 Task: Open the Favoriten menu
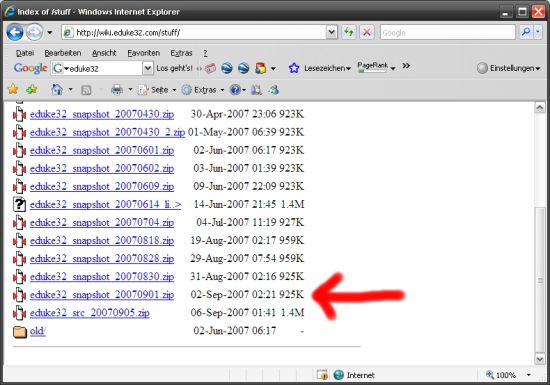(x=143, y=53)
